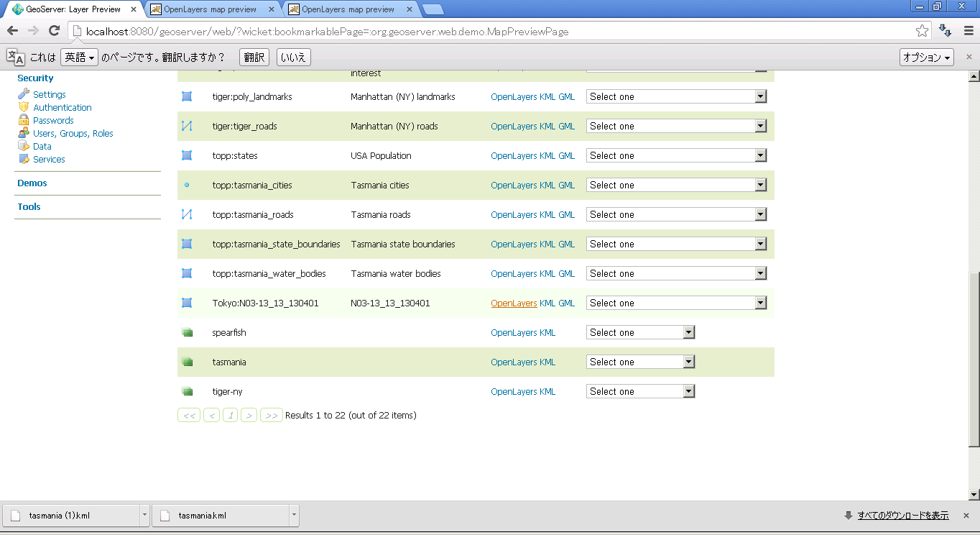Open the Chrome menu hamburger icon
980x535 pixels.
968,31
